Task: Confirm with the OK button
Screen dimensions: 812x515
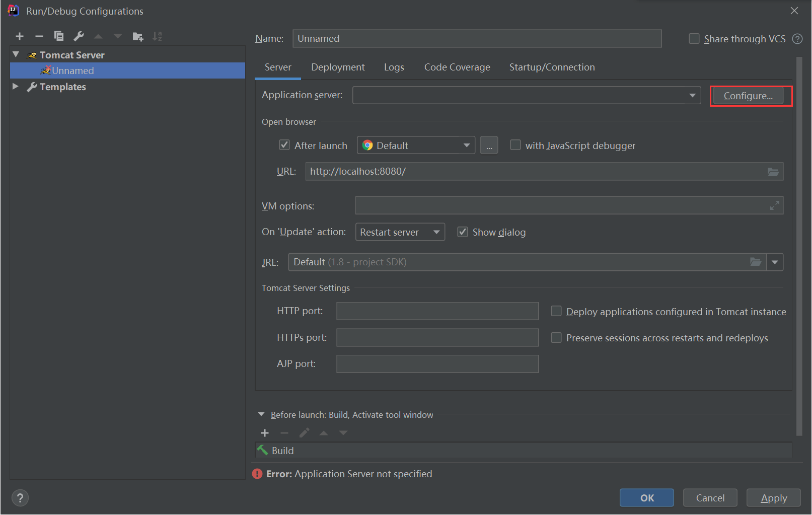Action: tap(647, 498)
